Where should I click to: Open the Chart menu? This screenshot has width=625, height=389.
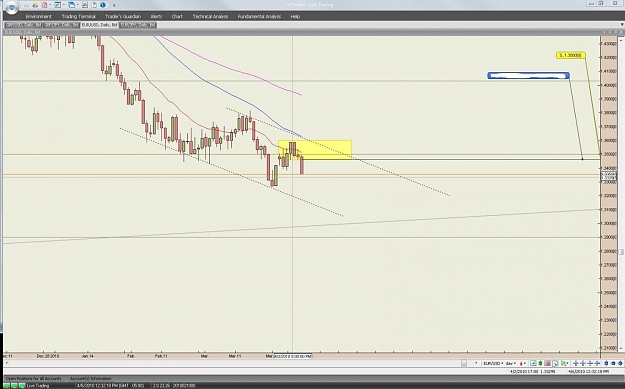(x=177, y=16)
